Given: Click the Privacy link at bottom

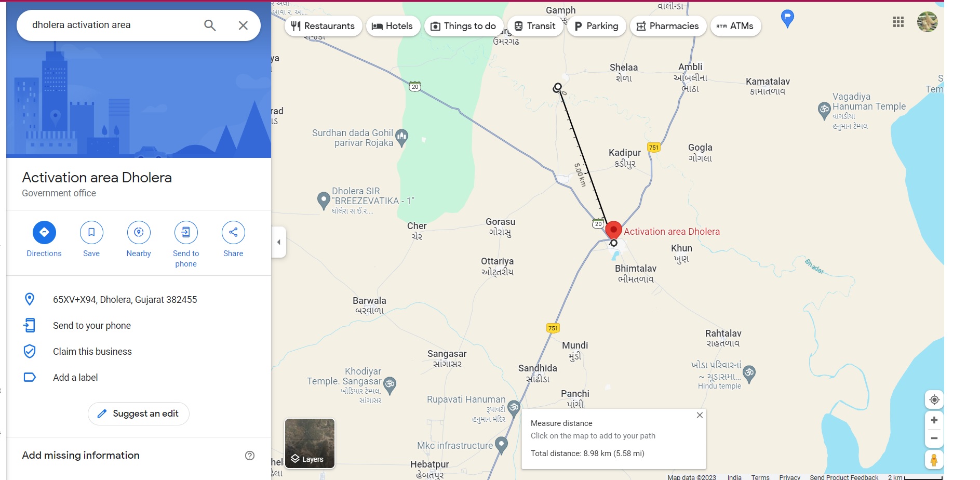Looking at the screenshot, I should 789,477.
